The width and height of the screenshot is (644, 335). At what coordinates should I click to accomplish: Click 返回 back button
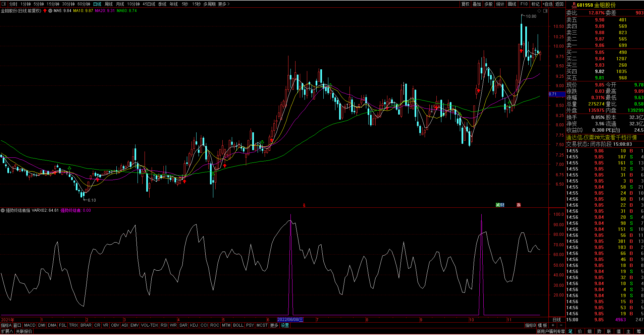559,4
